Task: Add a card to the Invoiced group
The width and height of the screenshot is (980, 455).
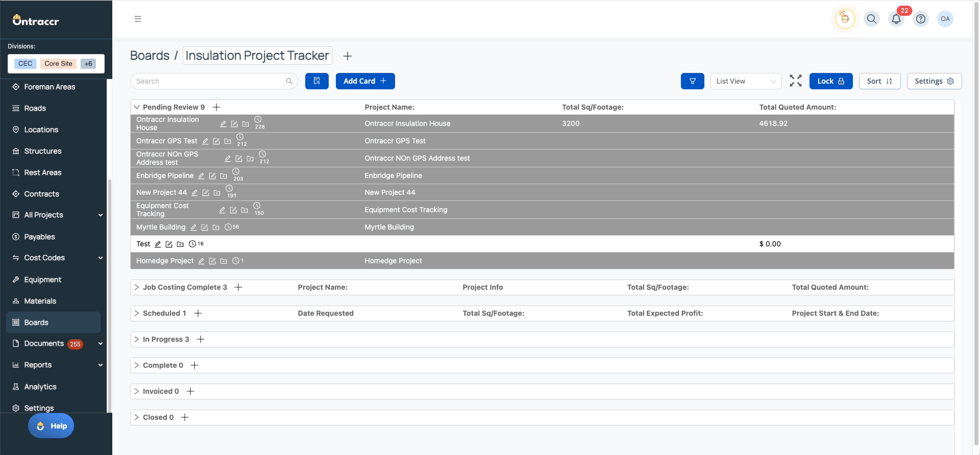Action: coord(190,391)
